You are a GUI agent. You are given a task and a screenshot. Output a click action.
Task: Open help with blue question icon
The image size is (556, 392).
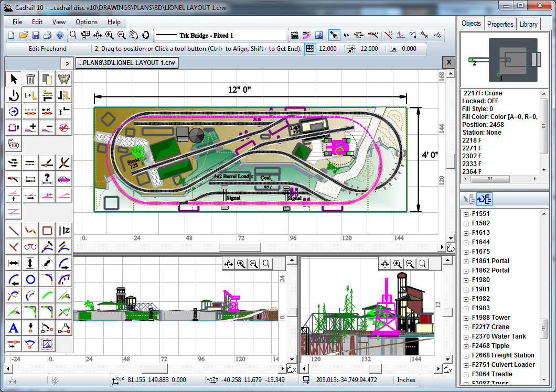click(x=60, y=35)
